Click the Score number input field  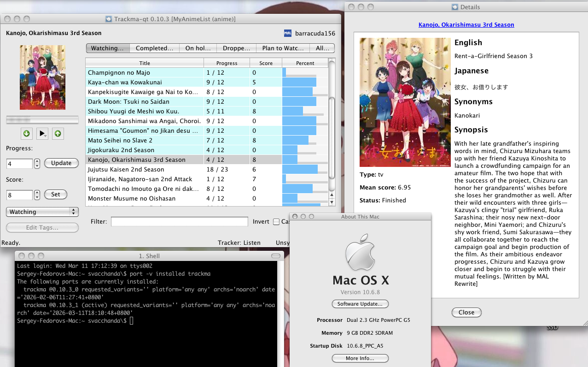coord(20,195)
